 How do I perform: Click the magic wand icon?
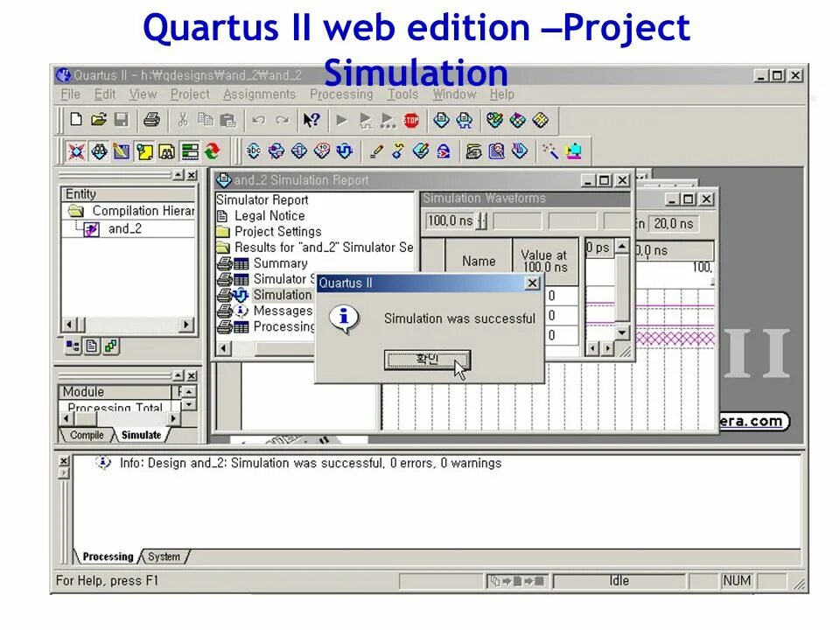point(550,151)
